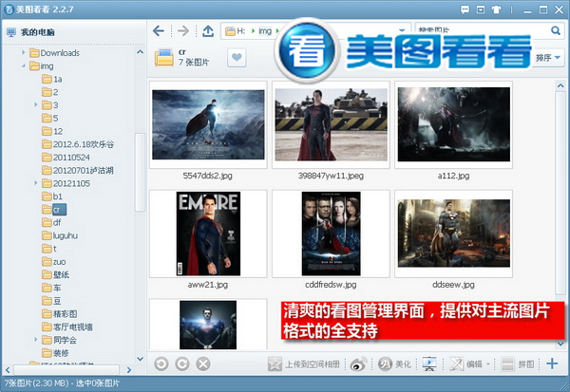Delete selected image with X icon
Screen dimensions: 570x392
tap(203, 364)
